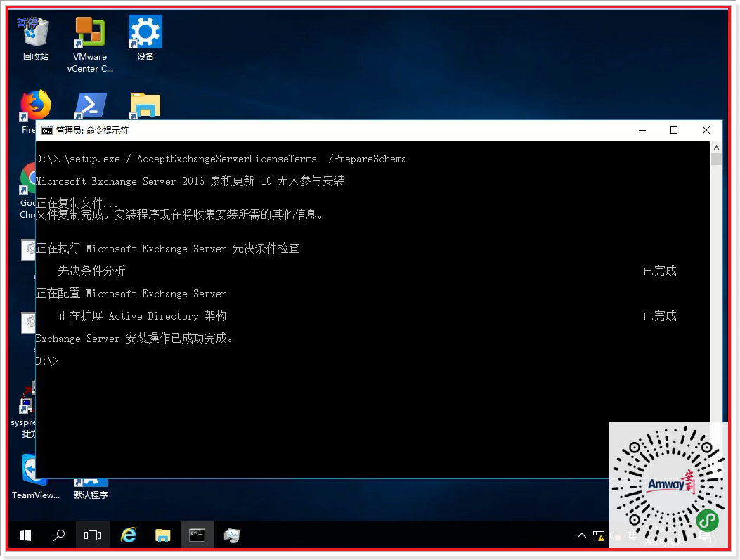Launch the VMware vCenter desktop shortcut

click(x=90, y=44)
